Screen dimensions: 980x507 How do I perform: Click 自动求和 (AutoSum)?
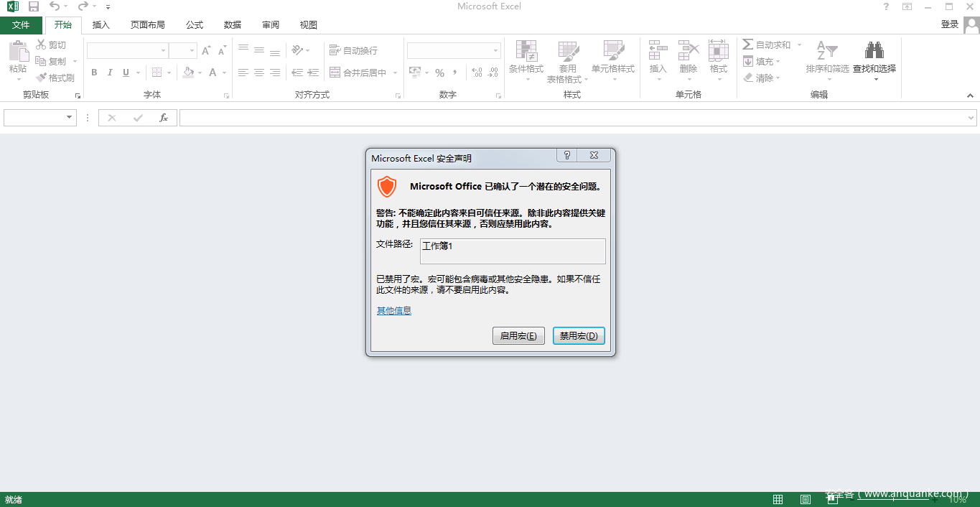coord(766,45)
